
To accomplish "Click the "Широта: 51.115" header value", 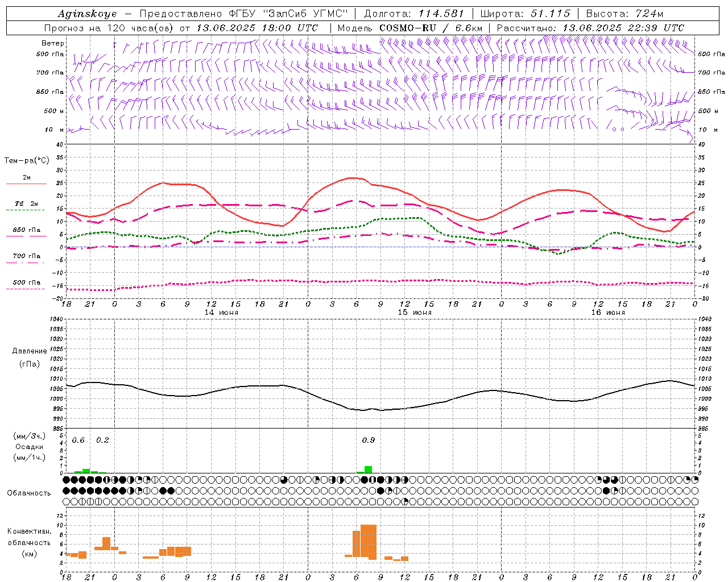I will [x=526, y=14].
